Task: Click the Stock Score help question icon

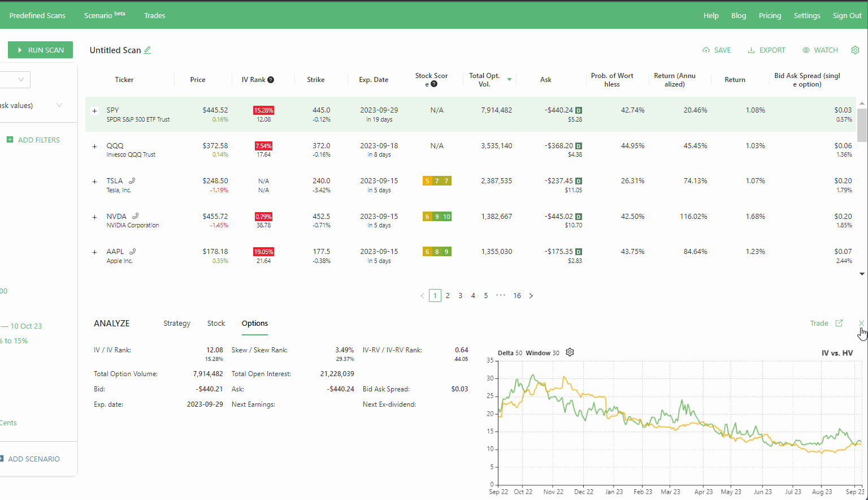Action: click(x=434, y=84)
